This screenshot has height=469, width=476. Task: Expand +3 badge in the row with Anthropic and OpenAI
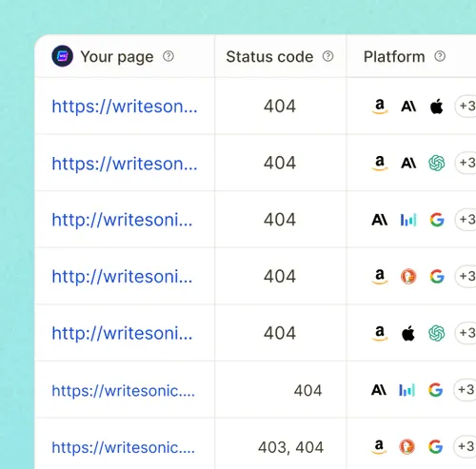pos(466,163)
